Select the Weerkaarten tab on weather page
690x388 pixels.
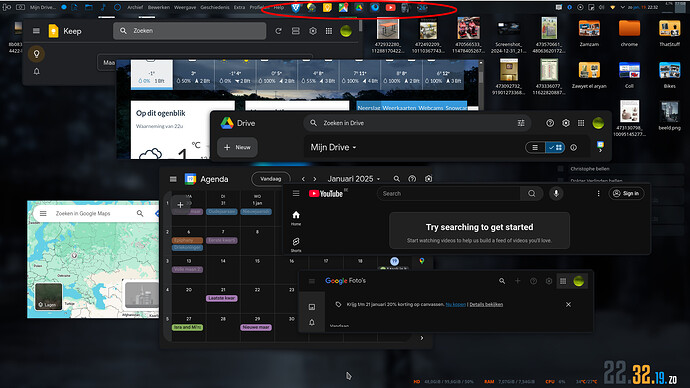tap(399, 108)
